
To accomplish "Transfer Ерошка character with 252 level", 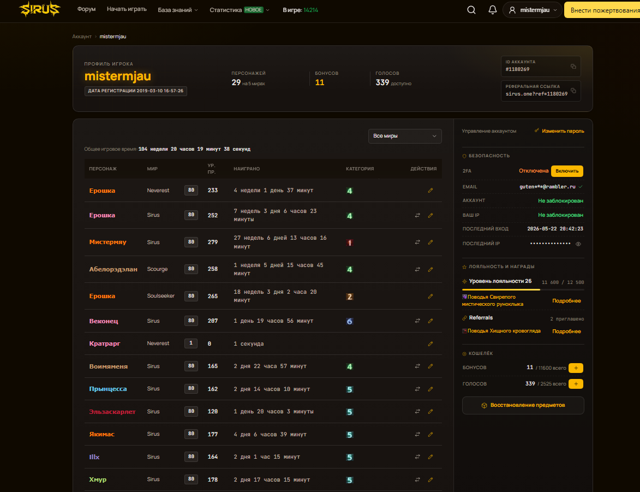I will (x=417, y=215).
